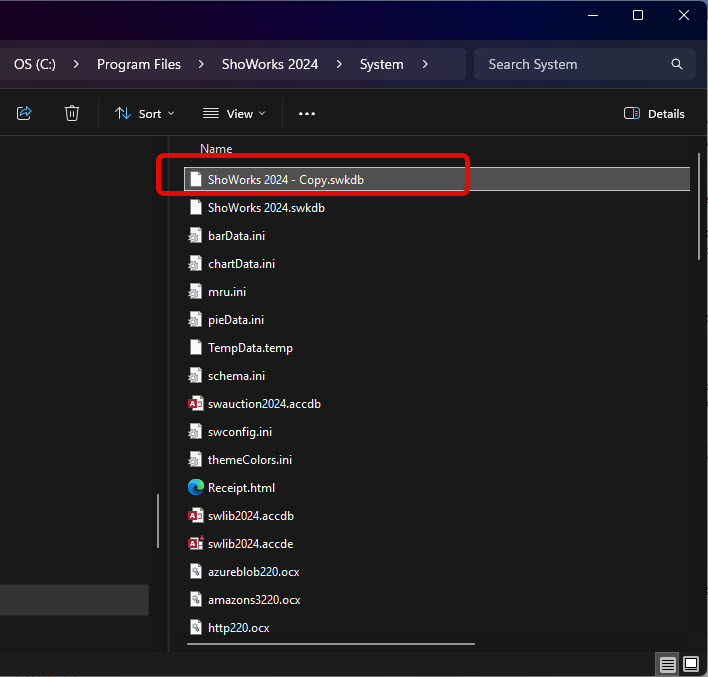708x677 pixels.
Task: Click the Search System input field
Action: click(570, 64)
